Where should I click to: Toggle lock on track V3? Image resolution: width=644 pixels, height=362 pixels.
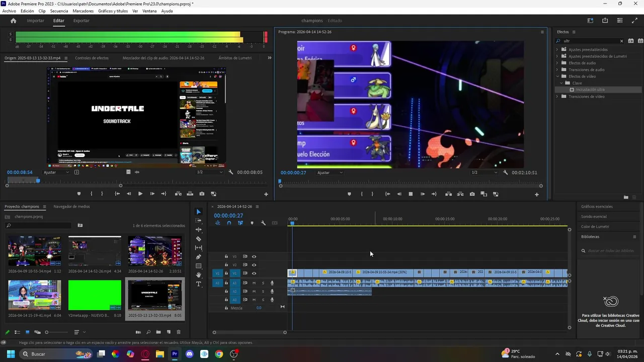[x=226, y=256]
